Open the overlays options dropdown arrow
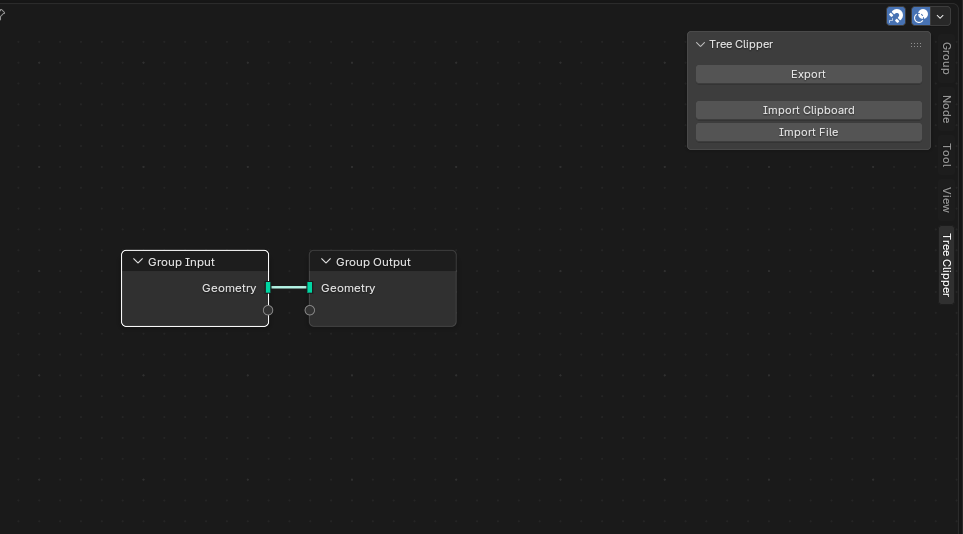 tap(941, 16)
